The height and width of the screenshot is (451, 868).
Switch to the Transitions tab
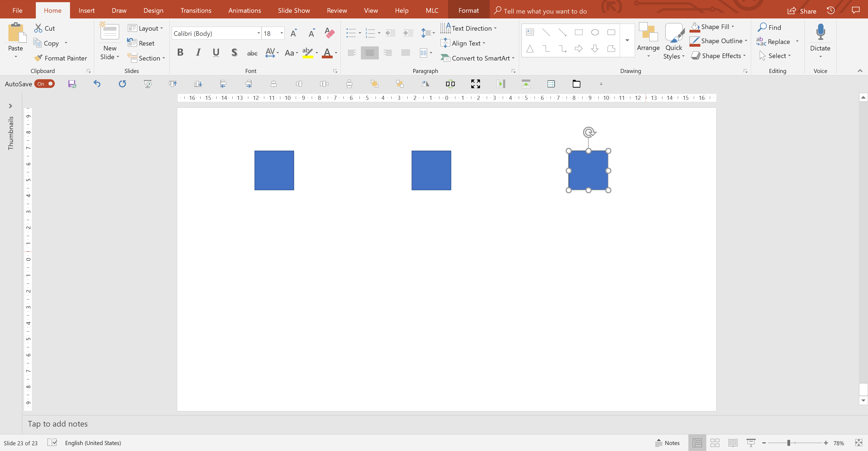tap(196, 11)
